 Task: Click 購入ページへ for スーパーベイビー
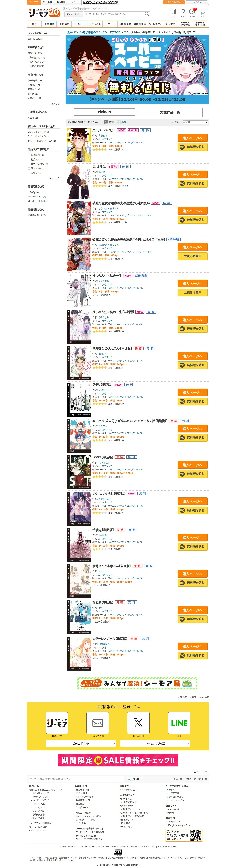(x=192, y=138)
